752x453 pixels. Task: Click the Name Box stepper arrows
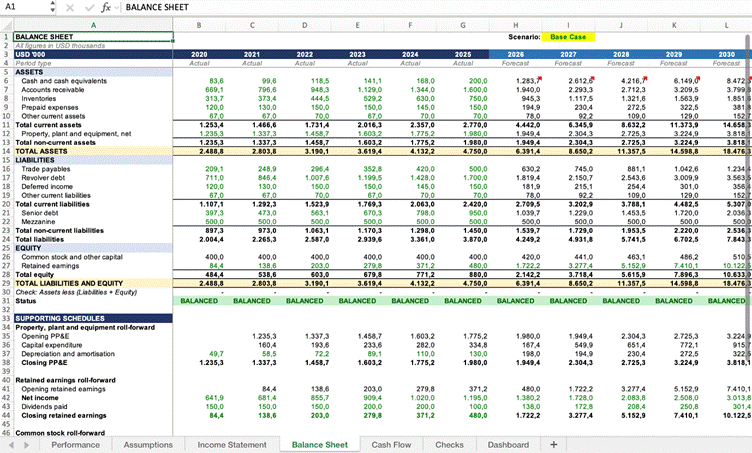[x=52, y=7]
